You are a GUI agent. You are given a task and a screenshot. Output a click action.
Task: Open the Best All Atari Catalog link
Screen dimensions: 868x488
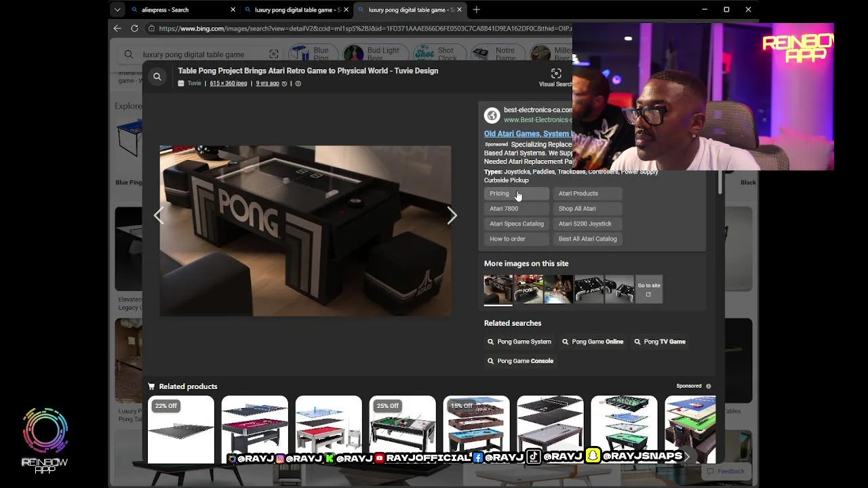(587, 239)
